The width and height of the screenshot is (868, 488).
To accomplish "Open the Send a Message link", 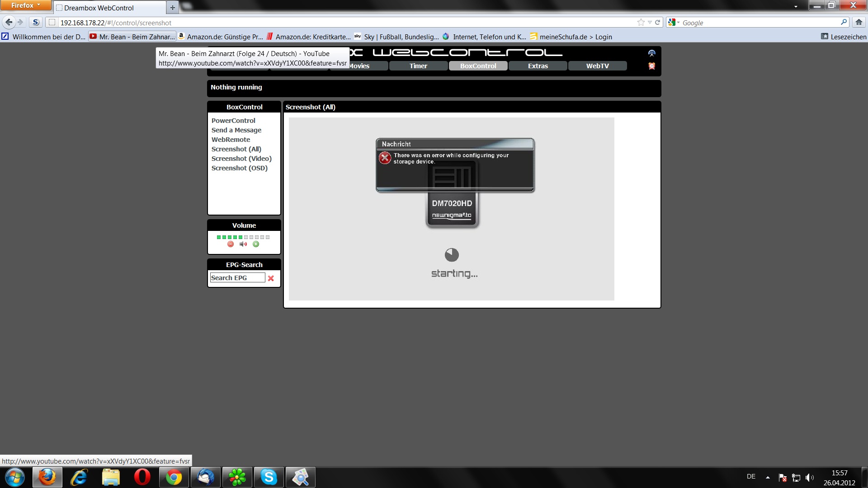I will coord(236,130).
